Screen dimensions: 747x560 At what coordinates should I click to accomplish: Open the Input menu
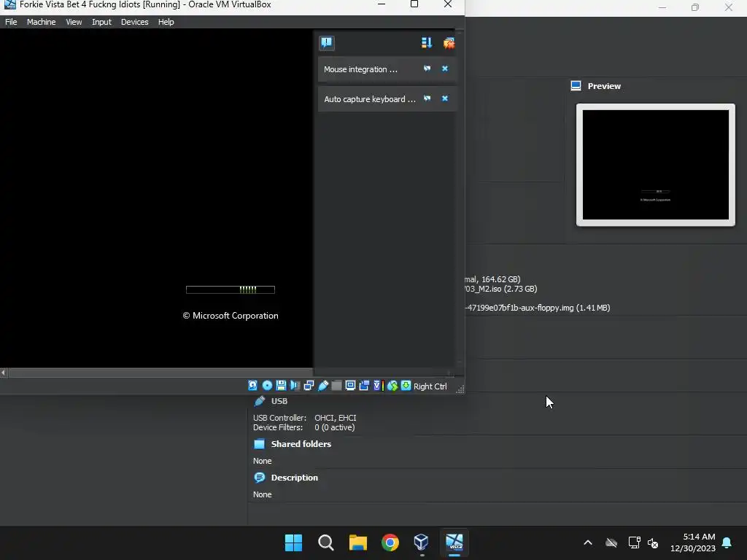click(101, 22)
